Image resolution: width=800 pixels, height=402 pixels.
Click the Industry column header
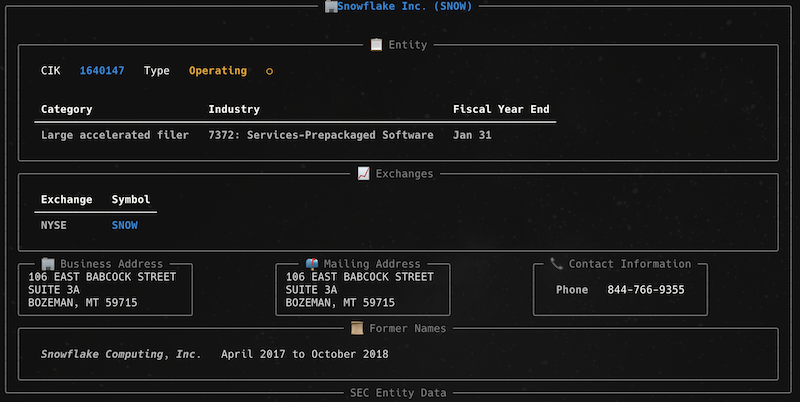coord(234,109)
